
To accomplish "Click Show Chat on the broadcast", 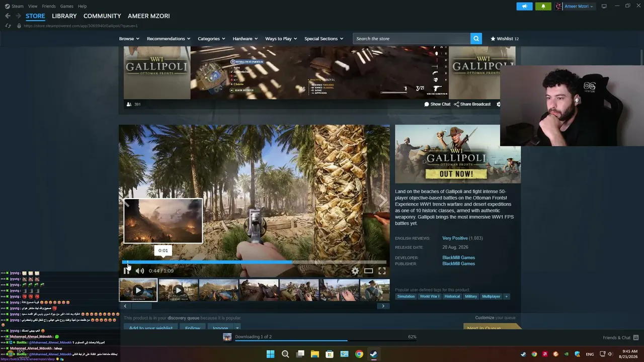I will tap(437, 104).
